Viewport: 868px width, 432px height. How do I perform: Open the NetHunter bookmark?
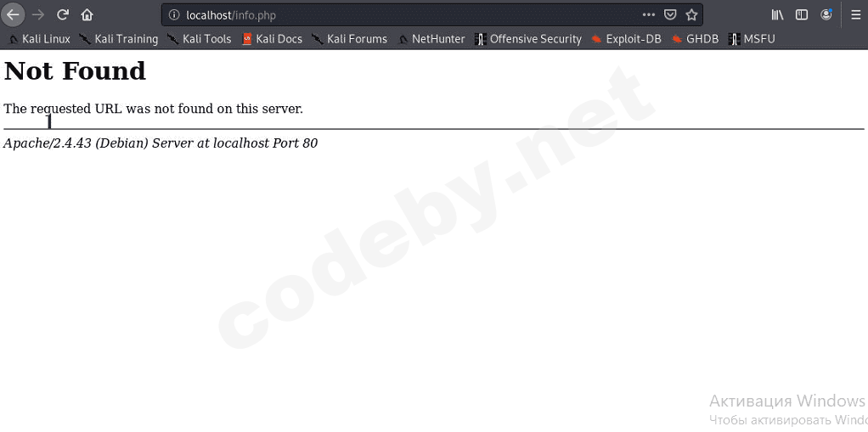coord(431,39)
